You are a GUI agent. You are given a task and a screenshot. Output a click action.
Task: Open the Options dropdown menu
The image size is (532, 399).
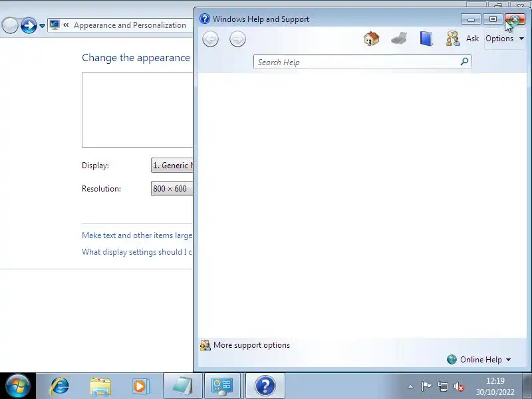point(505,39)
